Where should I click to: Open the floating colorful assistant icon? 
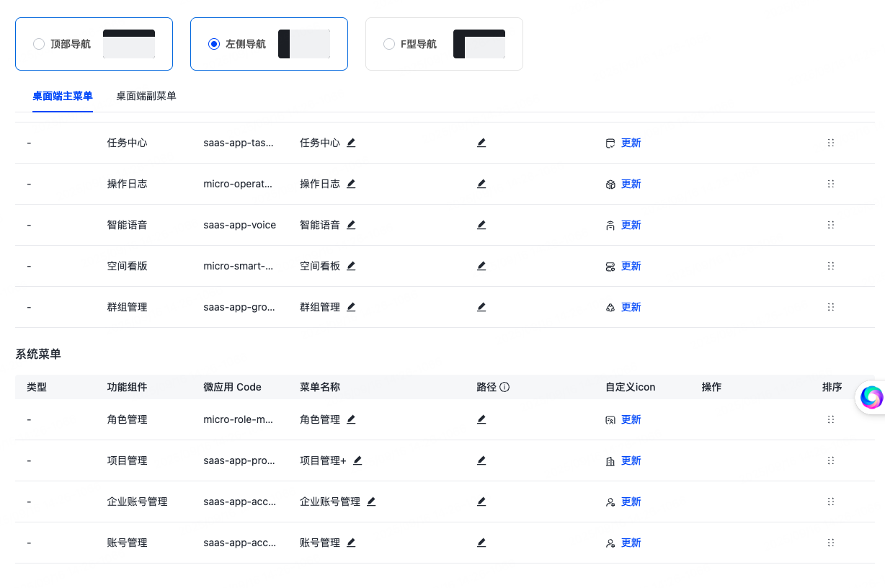[x=871, y=397]
